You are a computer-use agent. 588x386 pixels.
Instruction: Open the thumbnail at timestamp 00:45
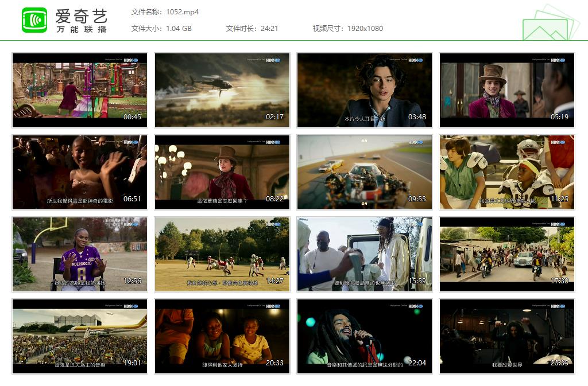(80, 90)
